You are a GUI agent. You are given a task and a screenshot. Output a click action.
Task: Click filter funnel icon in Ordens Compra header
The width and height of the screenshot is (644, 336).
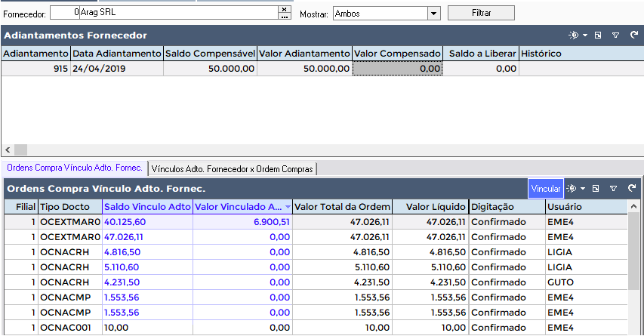coord(613,189)
